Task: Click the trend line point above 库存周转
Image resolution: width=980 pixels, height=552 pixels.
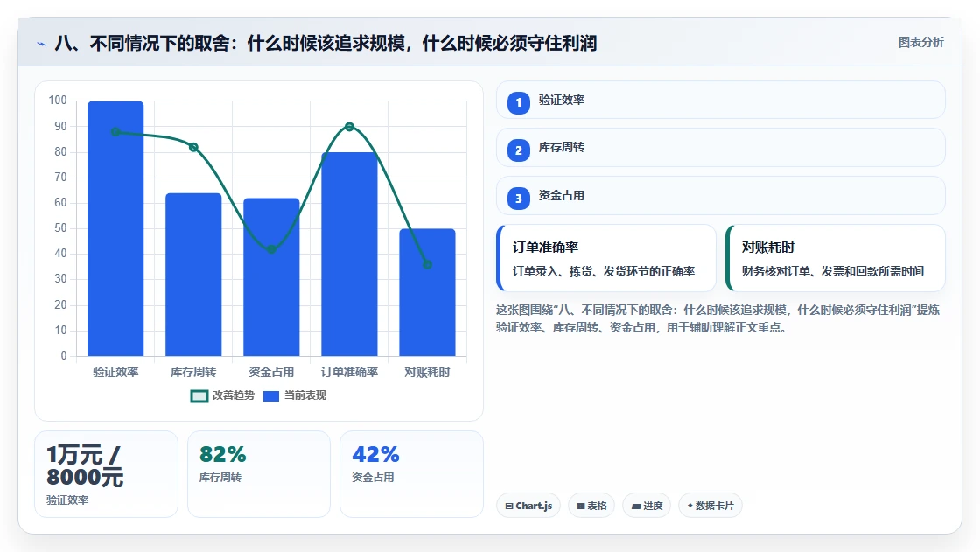Action: coord(193,148)
